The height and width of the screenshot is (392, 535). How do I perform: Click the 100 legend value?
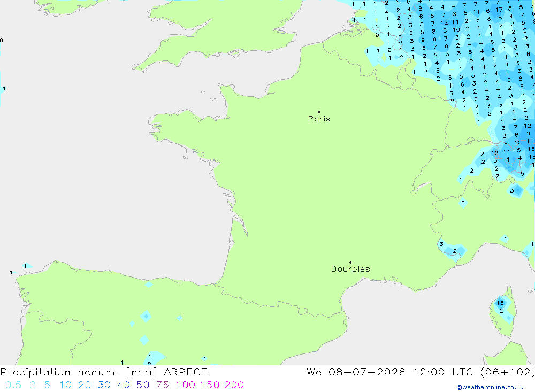186,385
